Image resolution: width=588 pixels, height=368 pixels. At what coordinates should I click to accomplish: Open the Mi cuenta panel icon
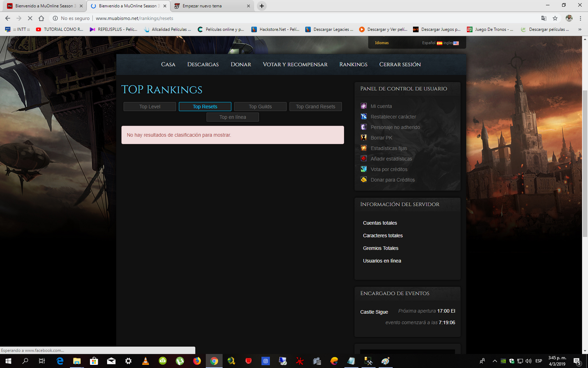pos(364,106)
